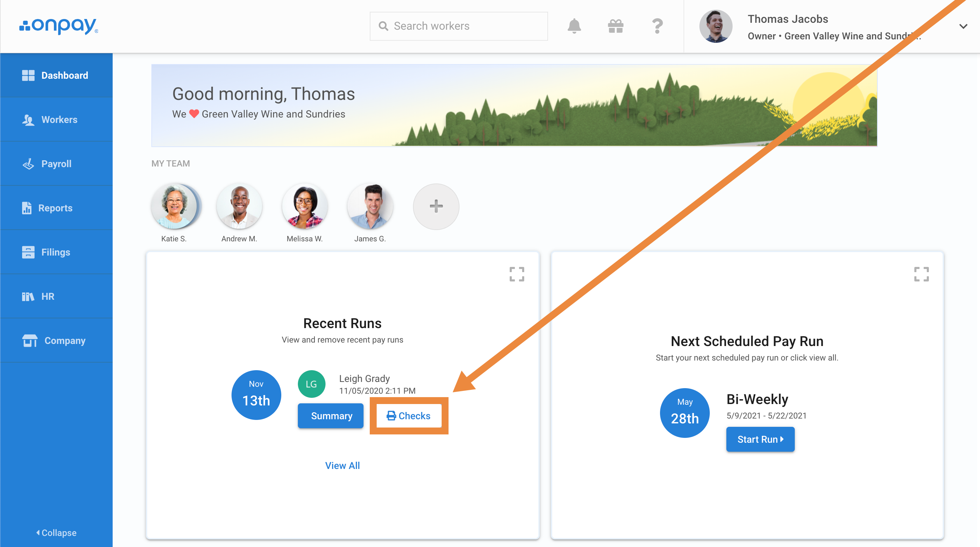Click the Filings cabinet icon
The height and width of the screenshot is (547, 980).
click(x=28, y=252)
